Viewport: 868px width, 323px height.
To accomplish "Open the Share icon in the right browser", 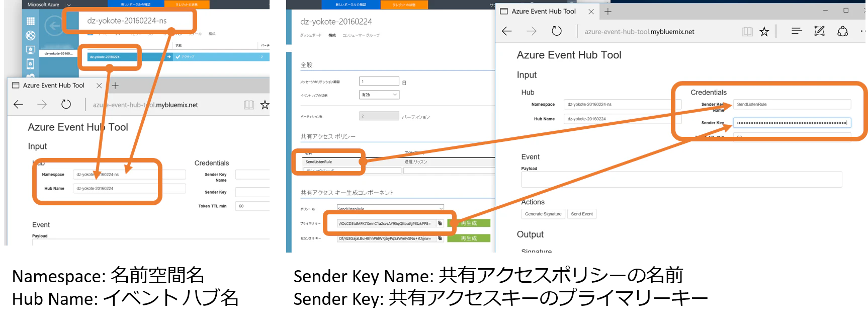I will 843,31.
